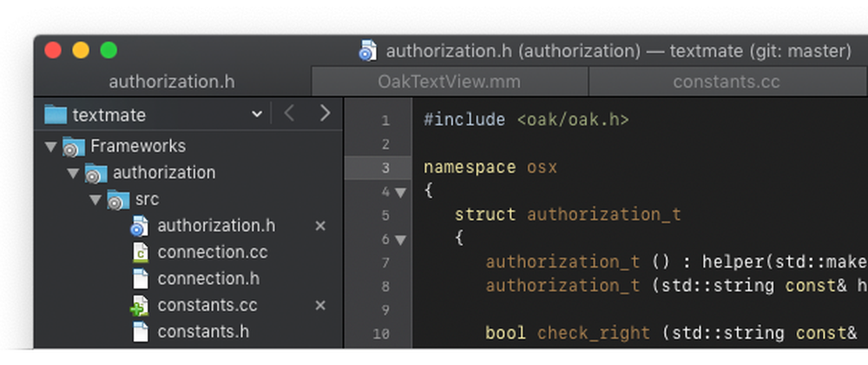868x365 pixels.
Task: Click the 'osx' namespace name
Action: click(542, 167)
